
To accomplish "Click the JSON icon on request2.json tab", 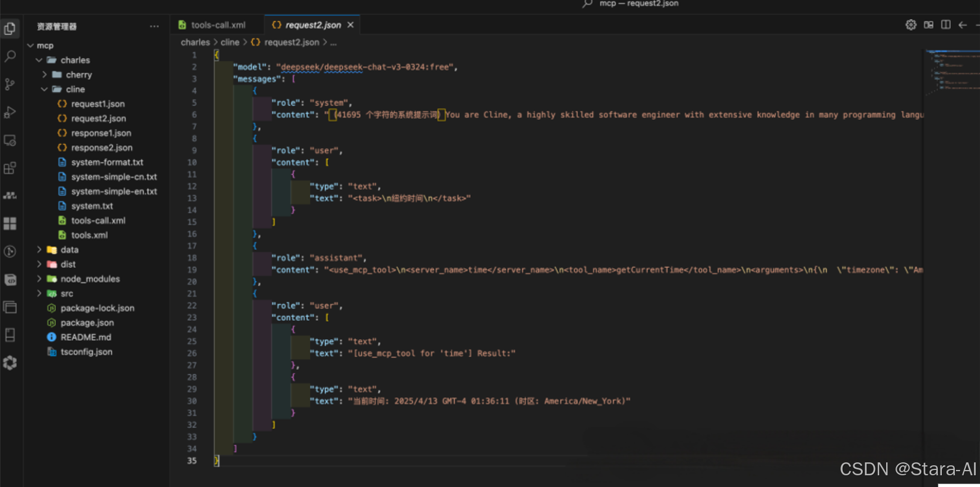I will (277, 25).
